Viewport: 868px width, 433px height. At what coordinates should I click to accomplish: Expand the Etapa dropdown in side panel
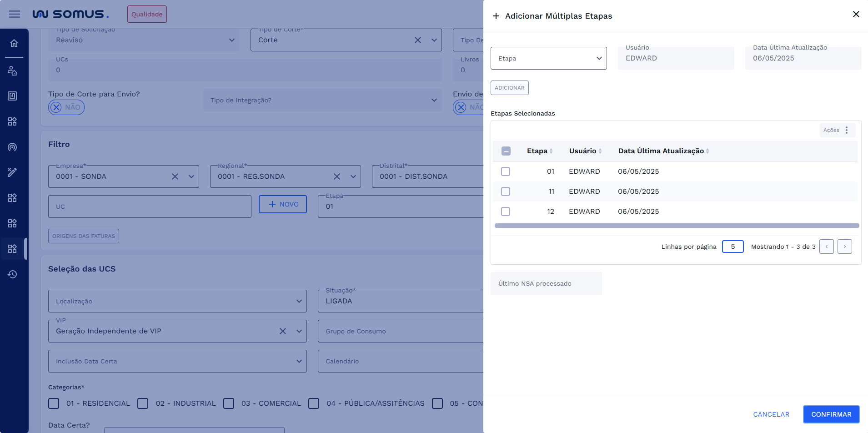(548, 58)
